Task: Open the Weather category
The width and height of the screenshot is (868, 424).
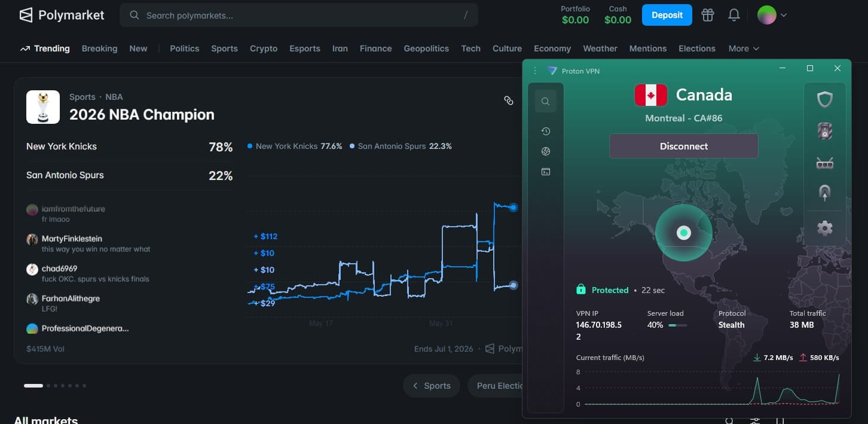Action: pyautogui.click(x=600, y=48)
